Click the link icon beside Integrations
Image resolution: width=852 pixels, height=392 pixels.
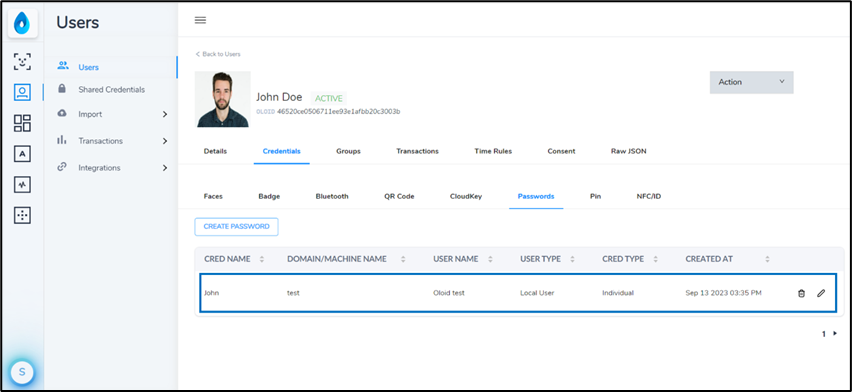pos(62,166)
